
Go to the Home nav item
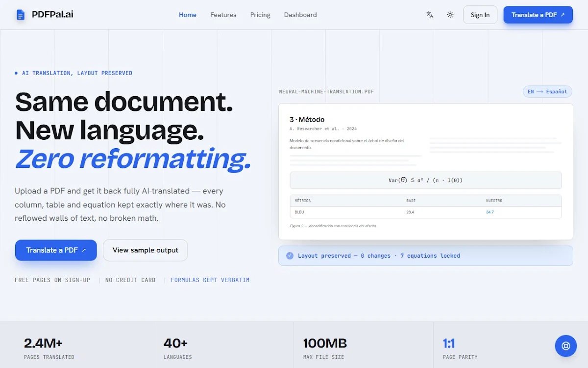click(188, 15)
